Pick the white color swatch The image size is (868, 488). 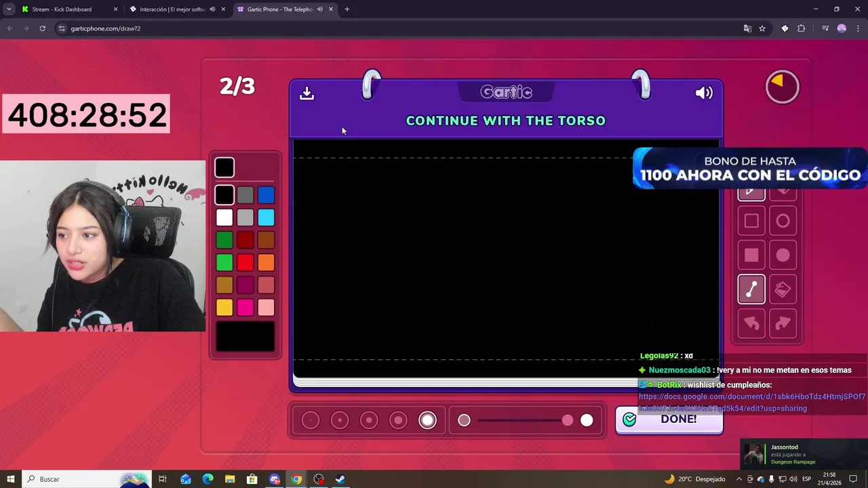224,218
